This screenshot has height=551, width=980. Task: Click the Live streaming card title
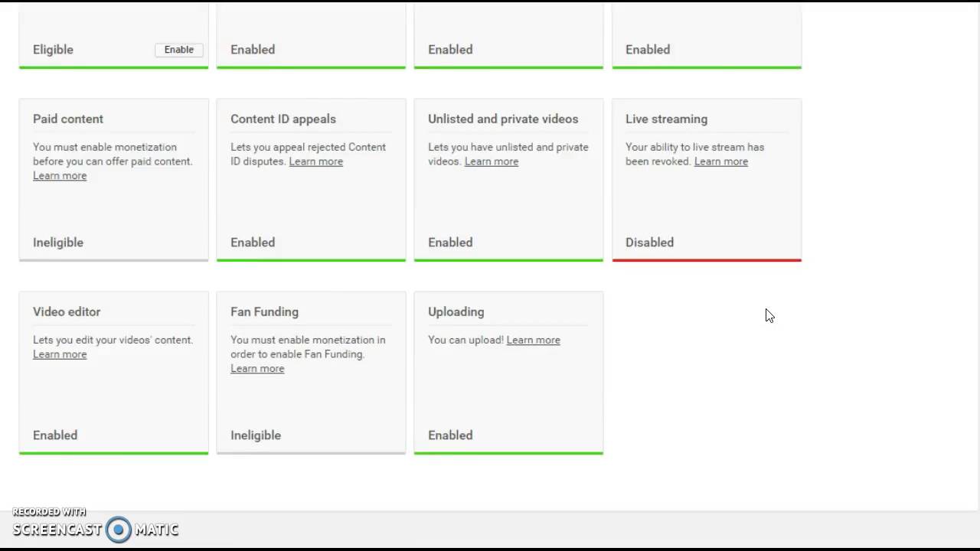(666, 119)
